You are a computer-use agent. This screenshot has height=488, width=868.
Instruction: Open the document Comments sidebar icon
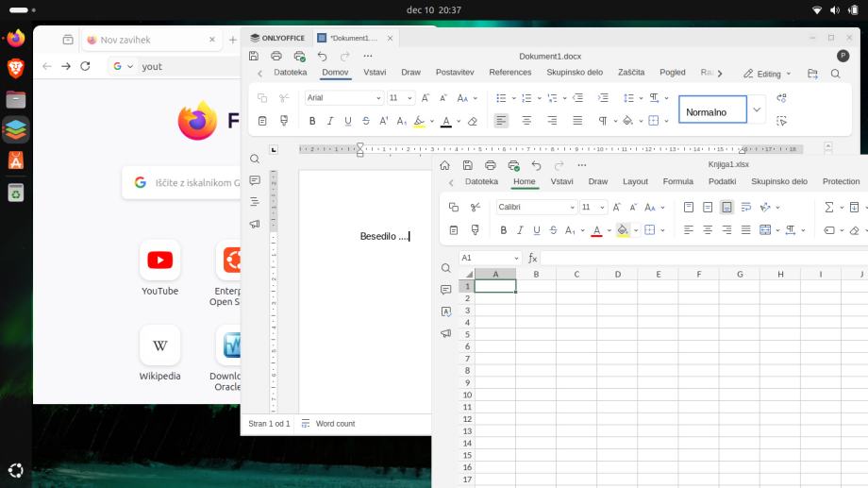(255, 180)
